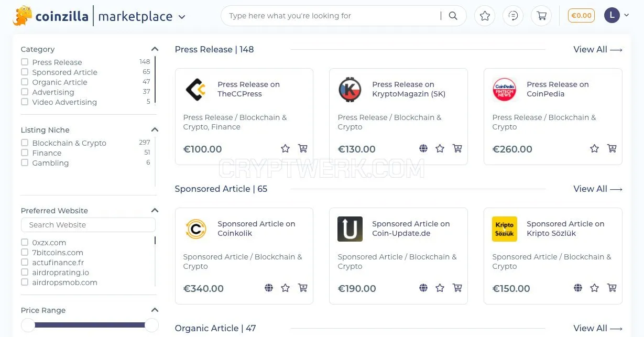Open the TheCCPress logo thumbnail
Viewport: 644px width, 337px height.
[x=195, y=90]
